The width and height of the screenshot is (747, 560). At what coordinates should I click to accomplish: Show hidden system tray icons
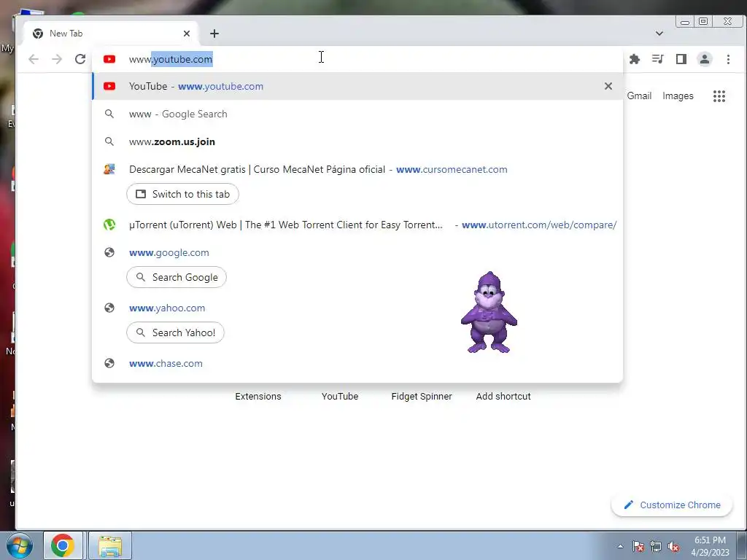(620, 546)
